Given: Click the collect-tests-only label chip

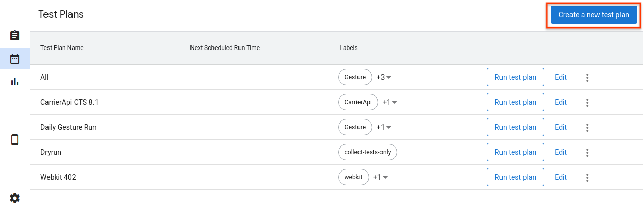Looking at the screenshot, I should tap(367, 152).
